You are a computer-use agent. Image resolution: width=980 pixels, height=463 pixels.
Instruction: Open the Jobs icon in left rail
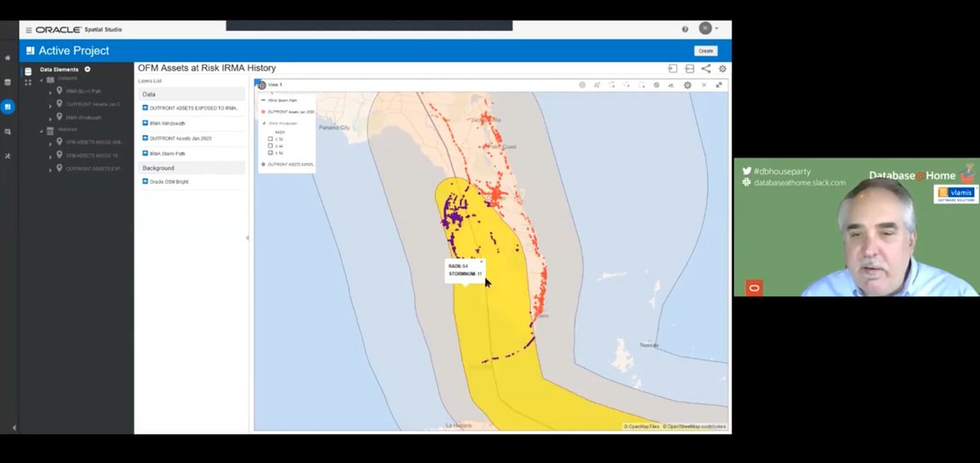click(x=8, y=131)
